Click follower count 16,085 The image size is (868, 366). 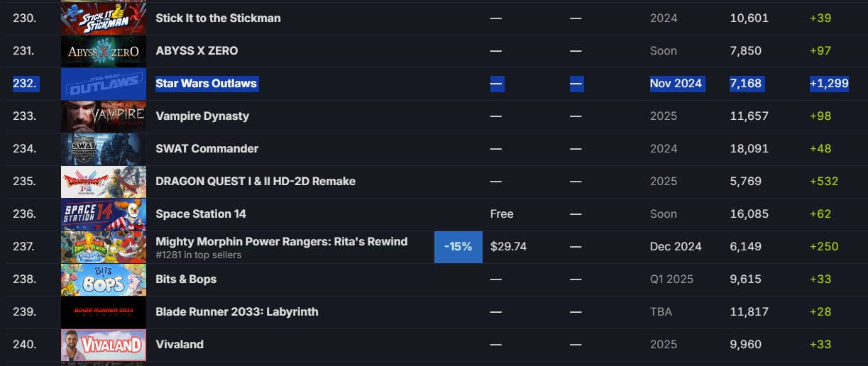point(749,214)
